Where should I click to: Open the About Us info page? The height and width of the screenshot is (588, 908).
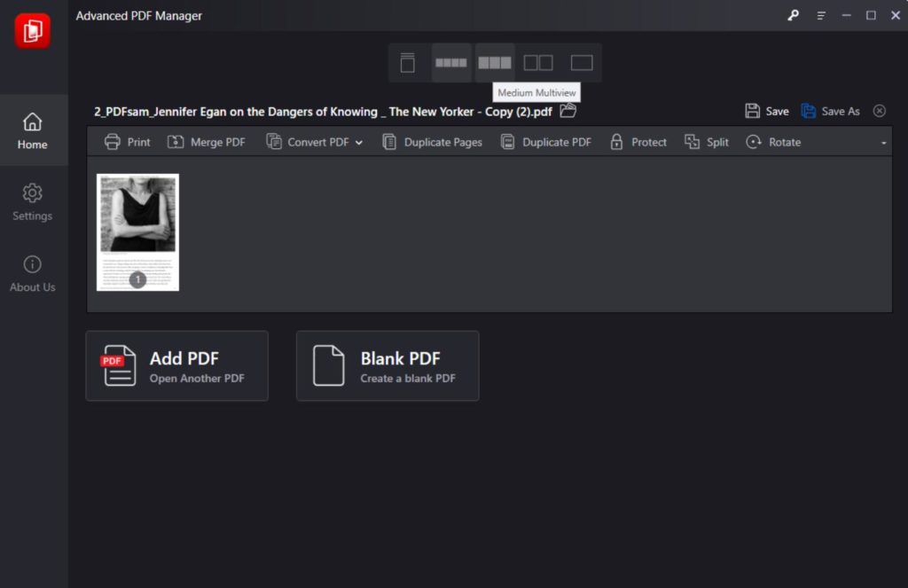(x=33, y=273)
